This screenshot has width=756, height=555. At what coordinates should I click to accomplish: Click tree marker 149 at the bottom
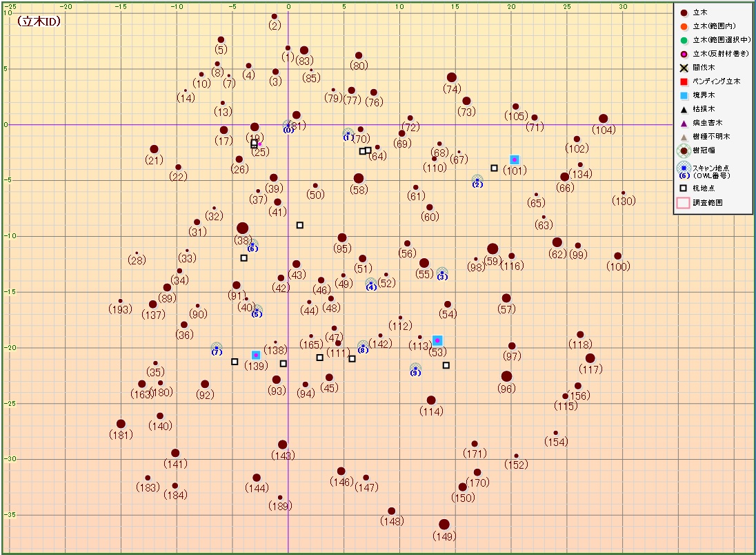pos(444,525)
